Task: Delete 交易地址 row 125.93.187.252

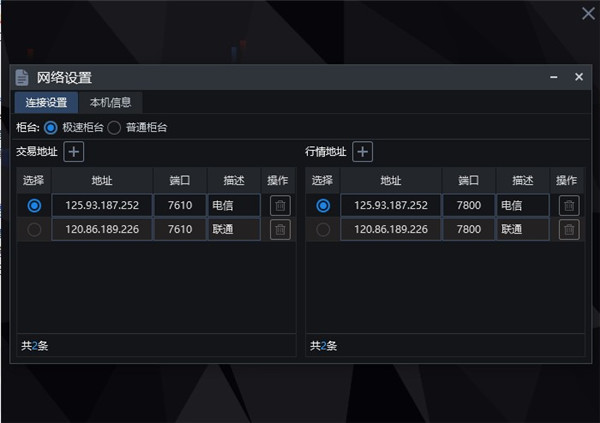Action: click(280, 206)
